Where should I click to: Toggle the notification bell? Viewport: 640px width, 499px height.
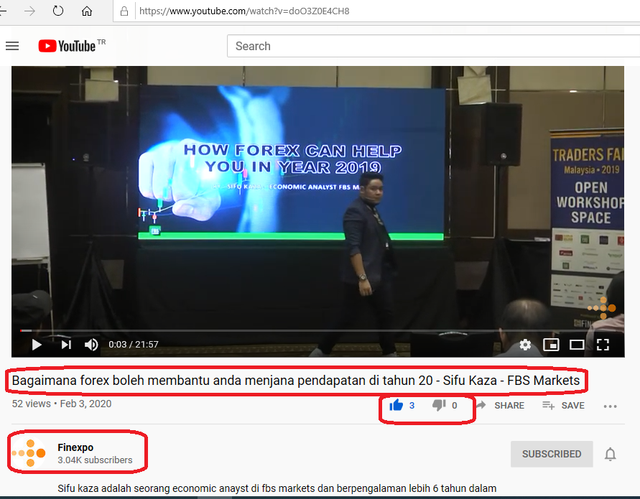[610, 454]
